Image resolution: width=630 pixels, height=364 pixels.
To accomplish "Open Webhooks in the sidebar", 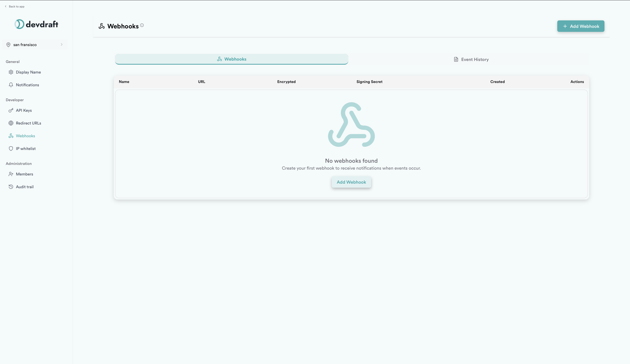I will point(25,136).
